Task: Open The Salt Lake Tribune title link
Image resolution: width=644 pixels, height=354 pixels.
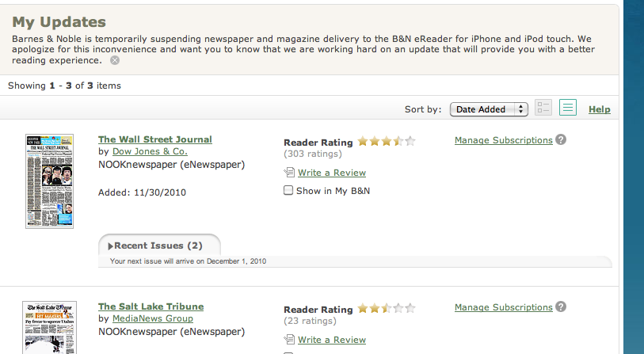Action: pyautogui.click(x=151, y=306)
